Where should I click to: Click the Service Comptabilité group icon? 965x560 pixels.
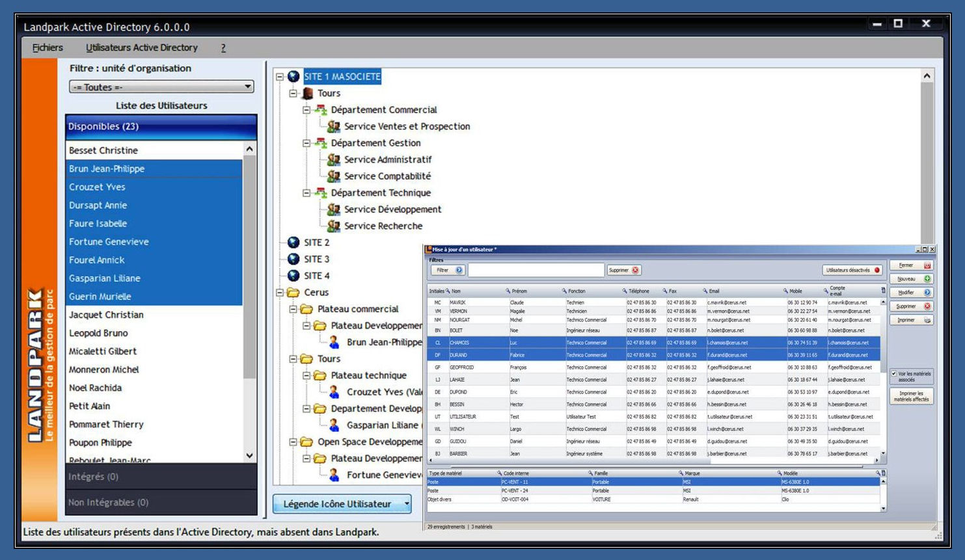pos(334,176)
